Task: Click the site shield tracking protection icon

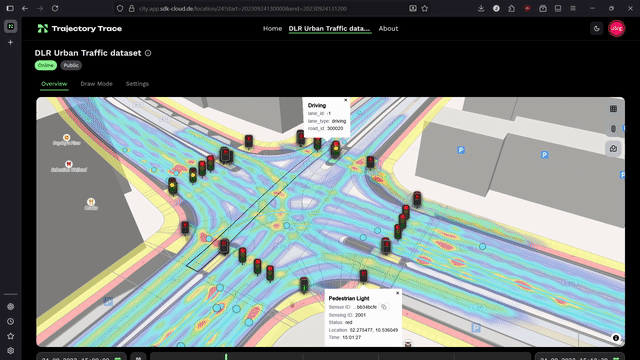Action: 120,9
